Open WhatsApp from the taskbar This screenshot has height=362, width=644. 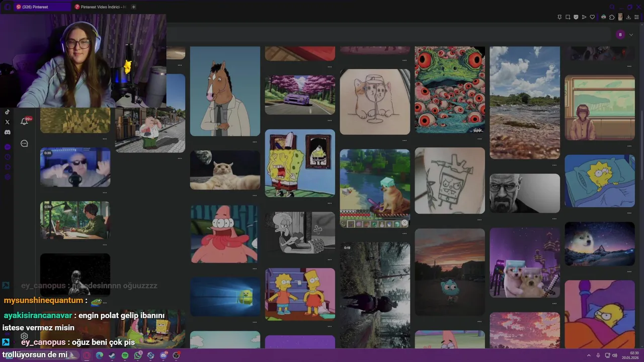(x=138, y=355)
